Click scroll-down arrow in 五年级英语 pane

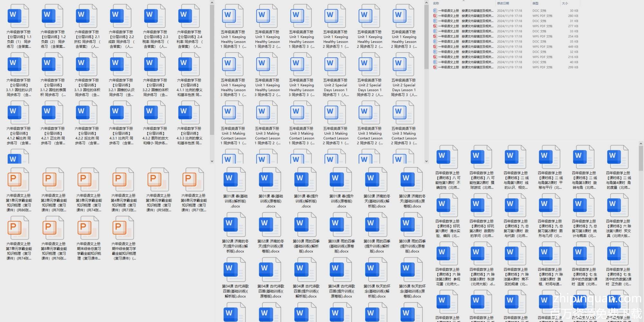(426, 161)
